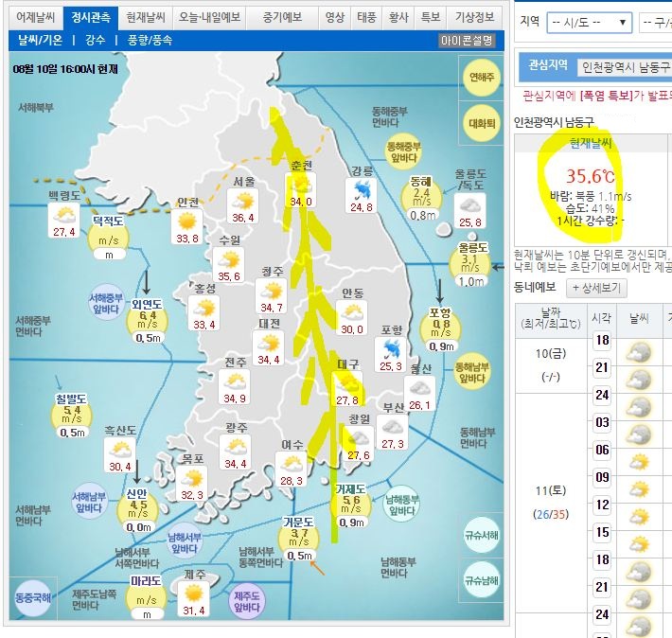Open the 태풍 typhoon tab
Screen dimensions: 672x638
click(366, 17)
